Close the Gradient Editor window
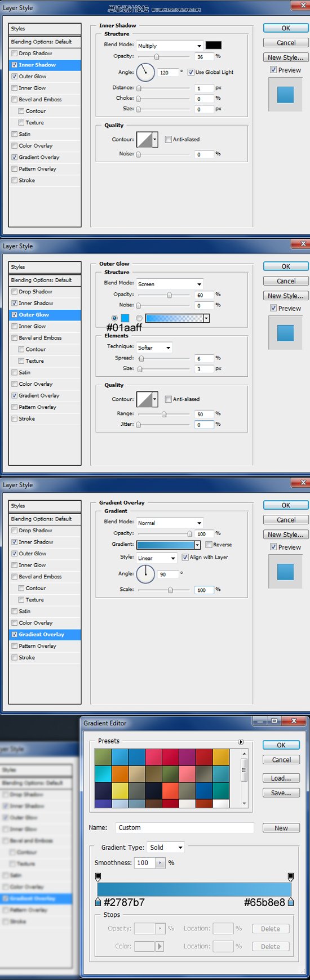 (293, 721)
